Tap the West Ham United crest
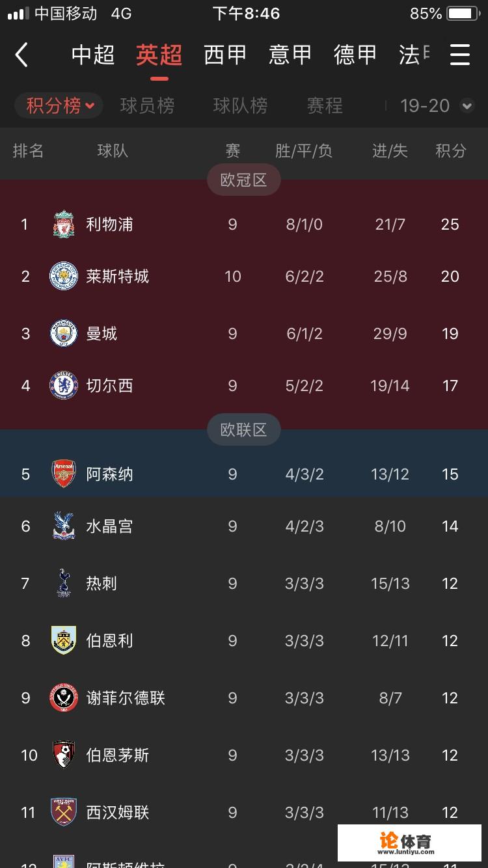 coord(64,812)
